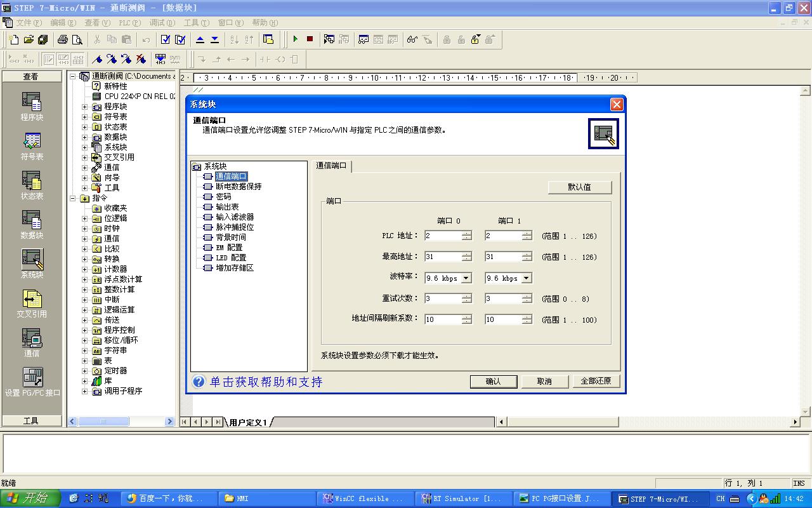Click the PLC 地址 field for 端口 0

coord(443,236)
